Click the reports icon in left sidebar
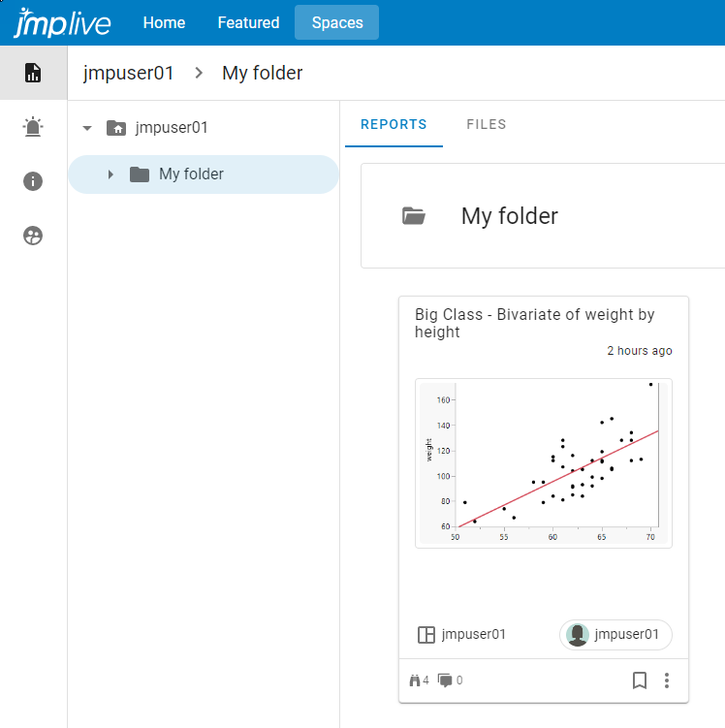Viewport: 725px width, 728px height. coord(33,73)
